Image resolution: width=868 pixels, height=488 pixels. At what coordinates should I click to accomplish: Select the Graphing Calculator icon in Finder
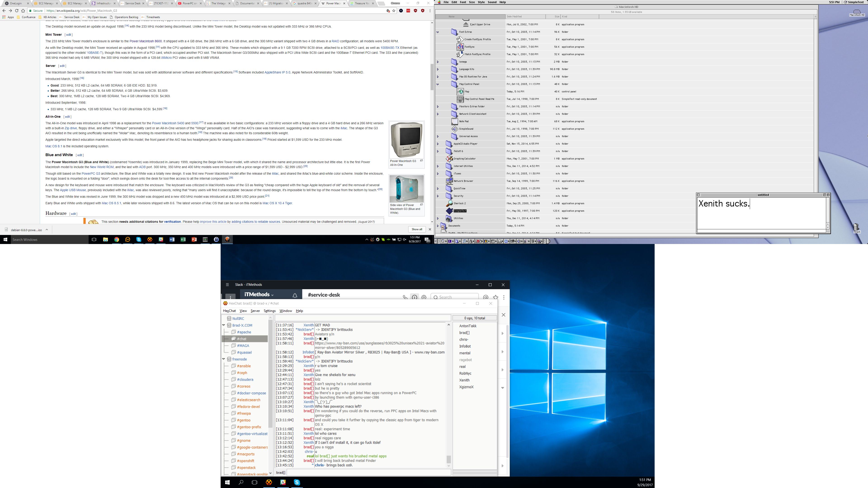[x=449, y=159]
